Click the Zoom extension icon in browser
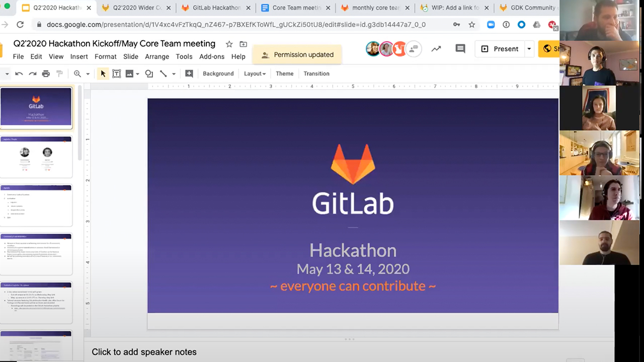 click(491, 25)
